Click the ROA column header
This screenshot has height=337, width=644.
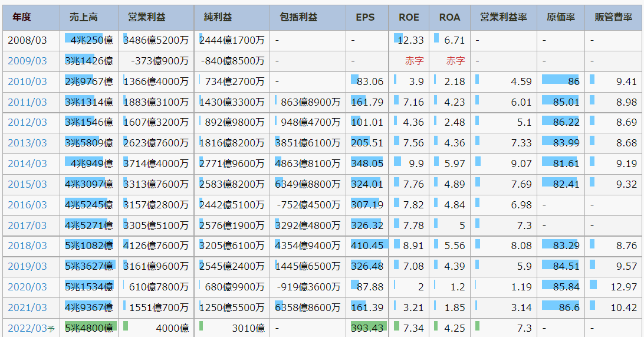[x=450, y=17]
